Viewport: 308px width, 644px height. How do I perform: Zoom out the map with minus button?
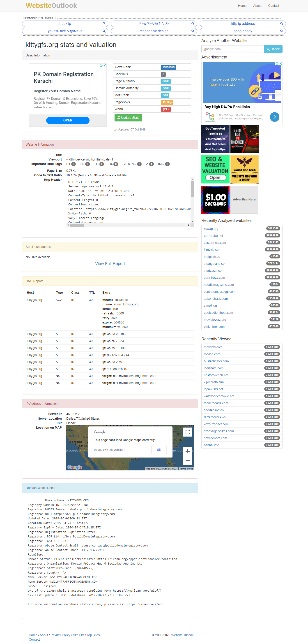coord(187,460)
